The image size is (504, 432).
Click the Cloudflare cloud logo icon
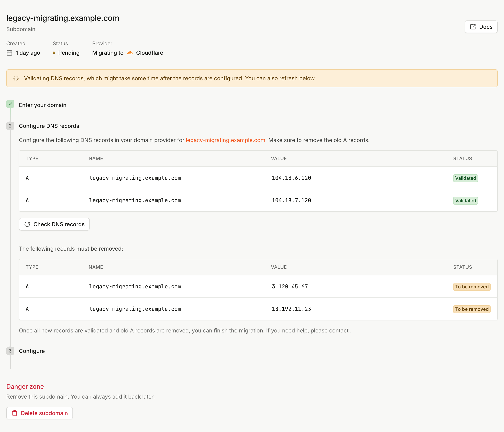(130, 53)
